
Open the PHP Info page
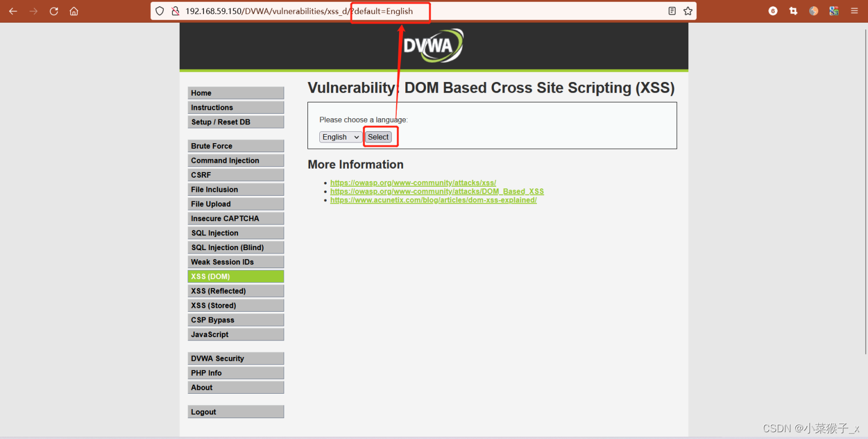click(236, 373)
